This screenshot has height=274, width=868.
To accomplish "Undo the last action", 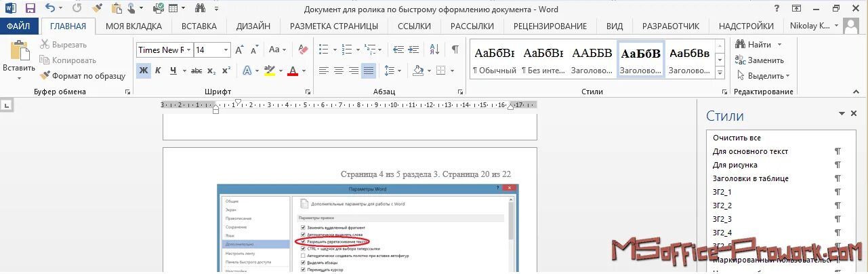I will click(x=50, y=9).
